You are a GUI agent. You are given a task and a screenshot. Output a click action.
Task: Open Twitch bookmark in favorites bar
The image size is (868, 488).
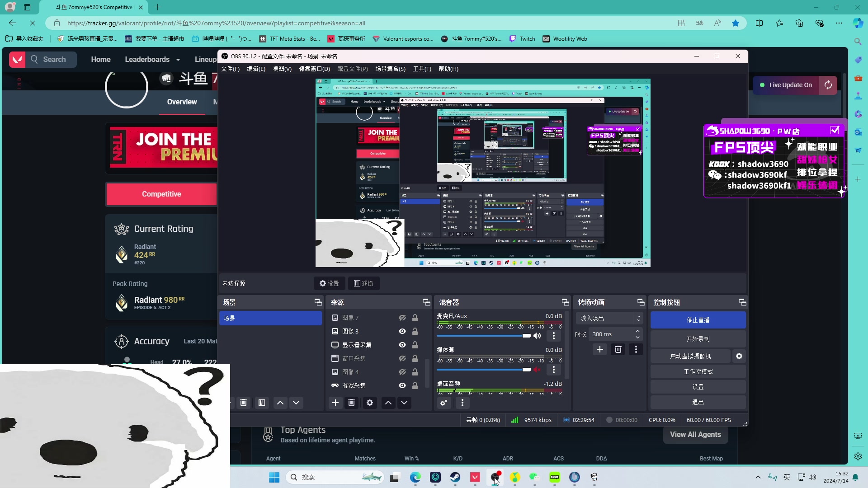point(522,39)
